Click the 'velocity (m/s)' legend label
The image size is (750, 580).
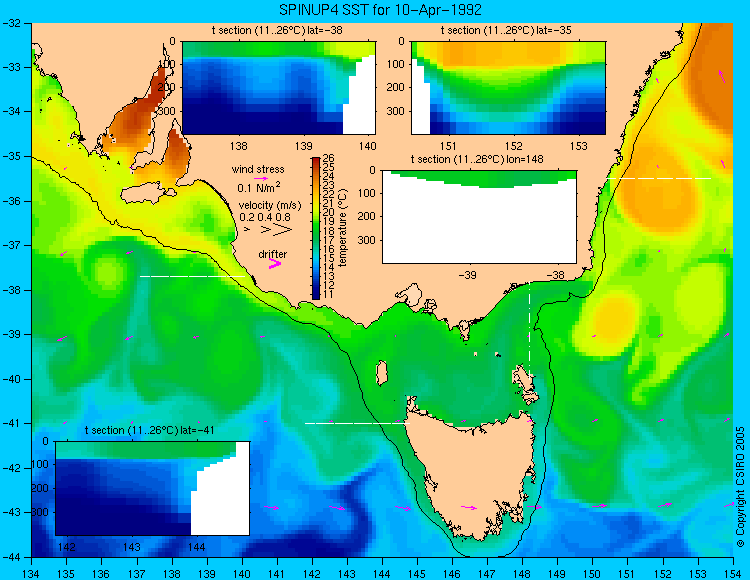(270, 206)
